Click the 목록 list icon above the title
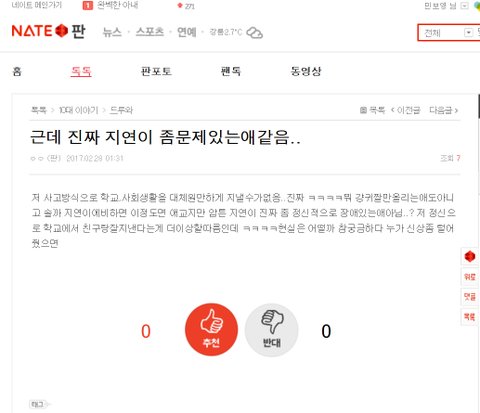Viewport: 480px width, 413px height. 372,110
